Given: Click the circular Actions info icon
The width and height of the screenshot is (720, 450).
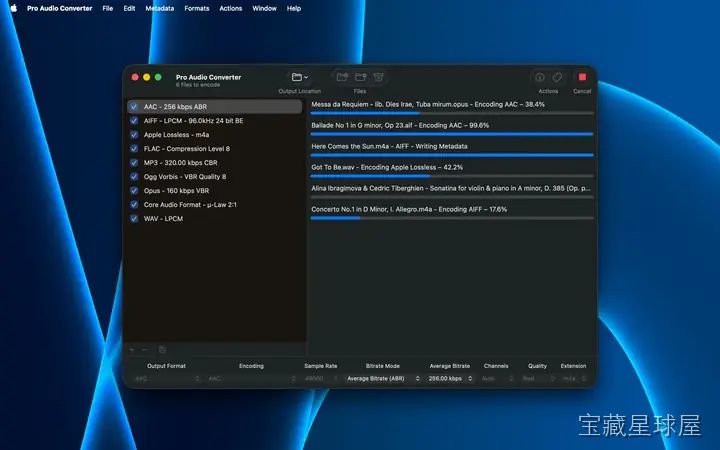Looking at the screenshot, I should [x=540, y=77].
